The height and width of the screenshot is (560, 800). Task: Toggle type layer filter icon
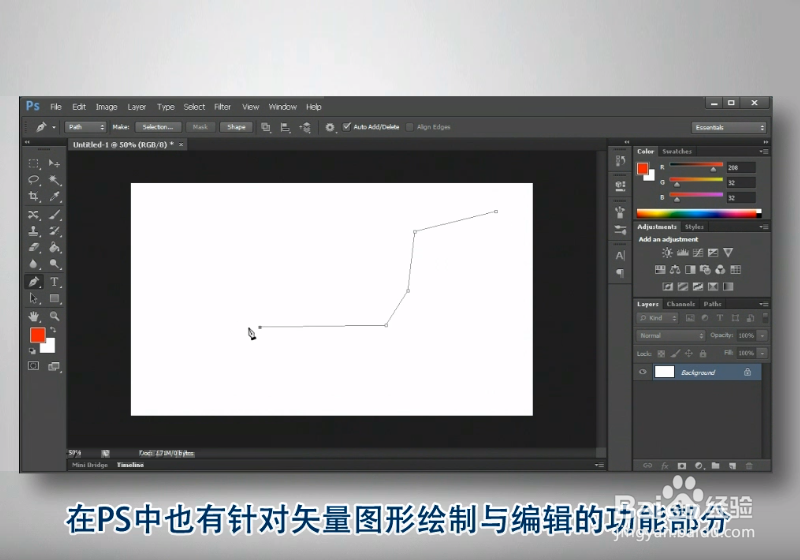pyautogui.click(x=720, y=318)
